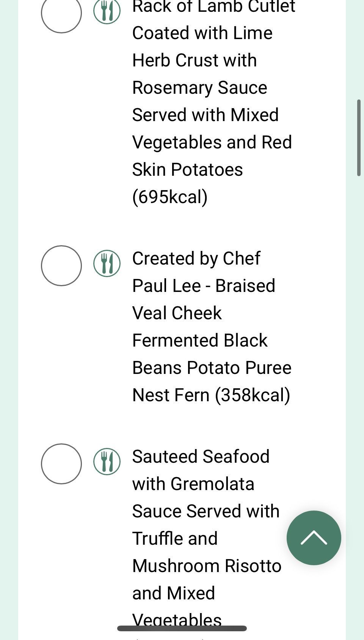Screen dimensions: 364x640
Task: Click the "Nest Fern (358kcal)" text line
Action: point(211,395)
